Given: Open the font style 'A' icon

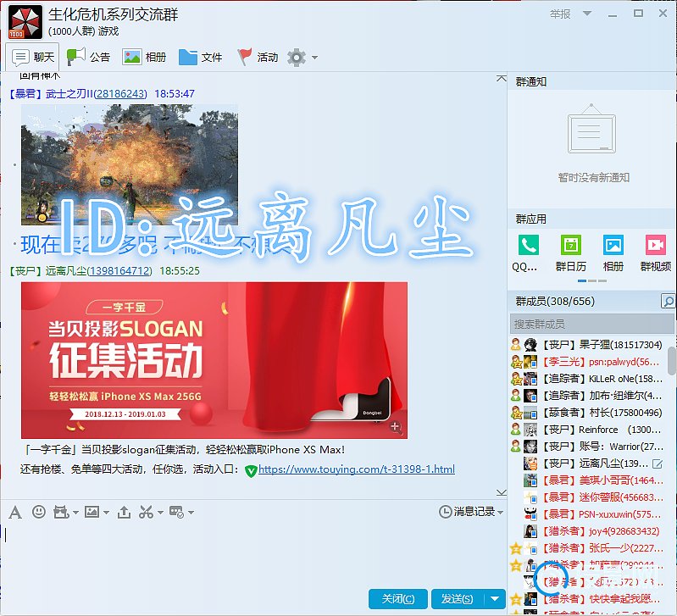Looking at the screenshot, I should coord(15,513).
